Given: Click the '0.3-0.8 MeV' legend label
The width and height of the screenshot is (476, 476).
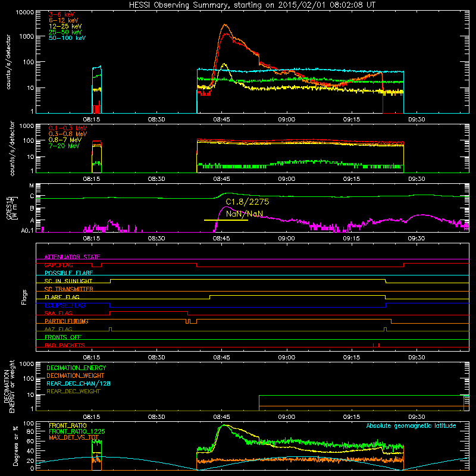Looking at the screenshot, I should pos(68,134).
